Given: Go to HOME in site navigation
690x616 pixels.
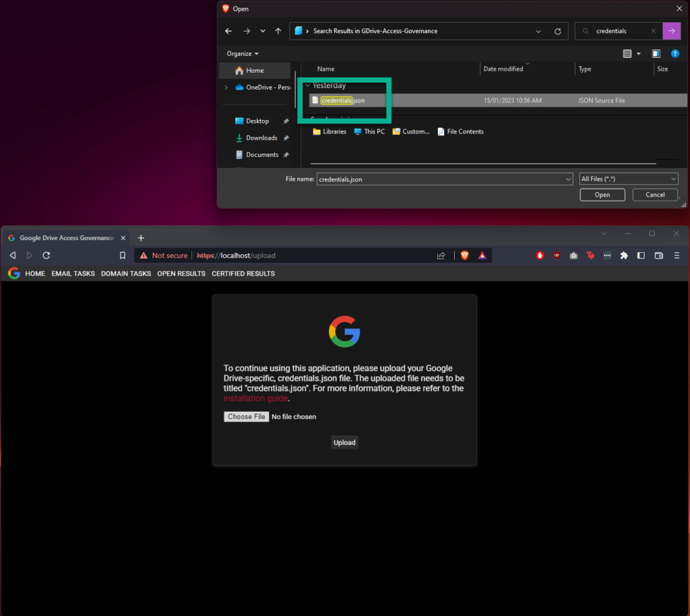Looking at the screenshot, I should tap(35, 274).
